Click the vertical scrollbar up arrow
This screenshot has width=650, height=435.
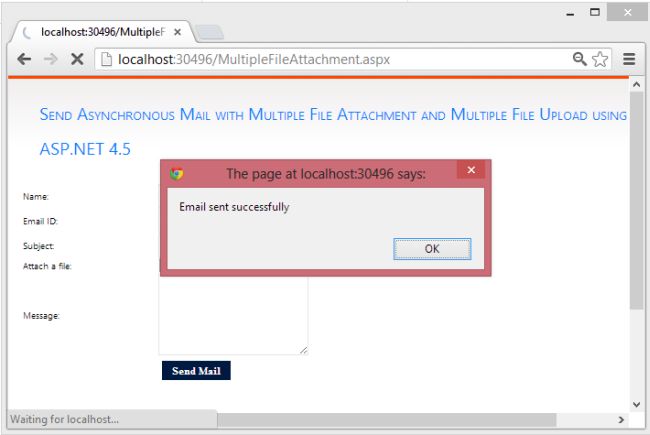(636, 85)
